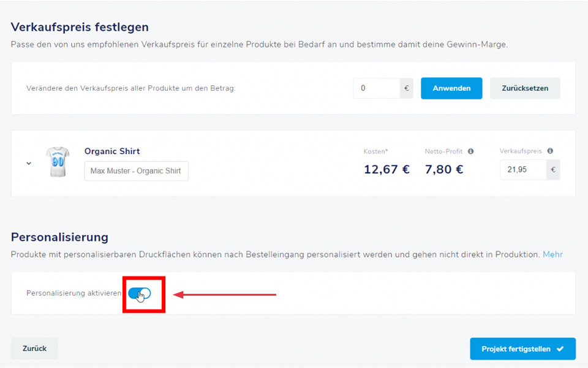Click the Netto-Profit info icon

pos(470,151)
